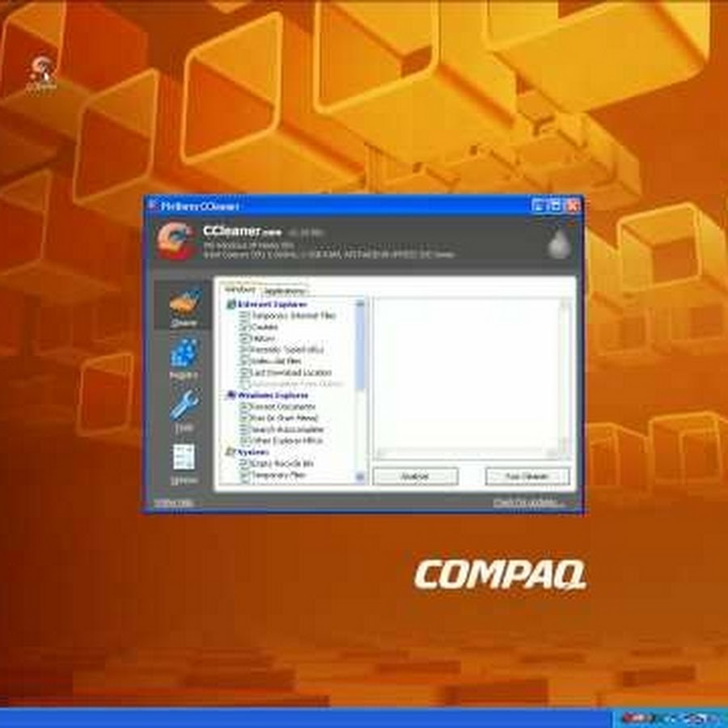Click the System group icon
The width and height of the screenshot is (728, 728).
[231, 452]
